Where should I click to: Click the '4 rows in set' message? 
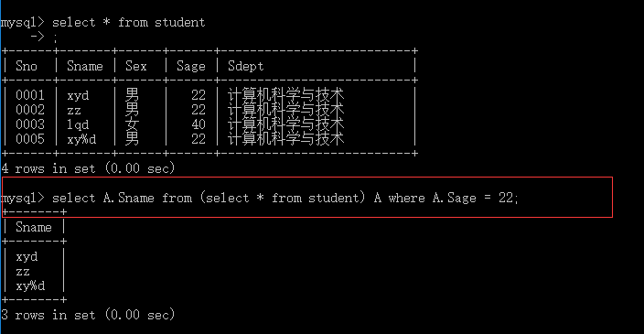88,168
